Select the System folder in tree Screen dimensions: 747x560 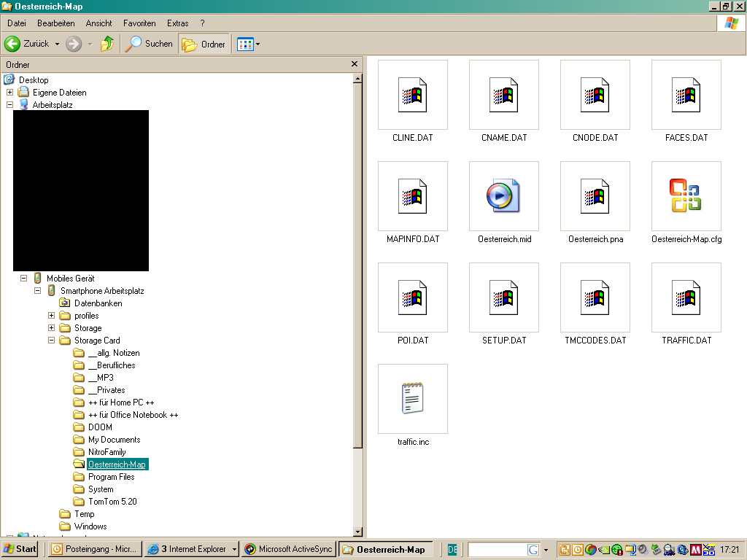pos(101,489)
